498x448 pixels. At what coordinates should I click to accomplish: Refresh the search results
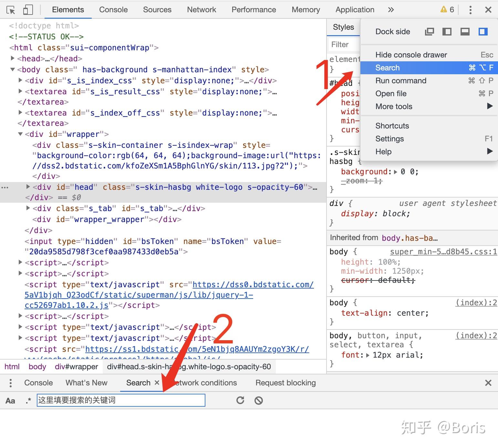tap(240, 400)
